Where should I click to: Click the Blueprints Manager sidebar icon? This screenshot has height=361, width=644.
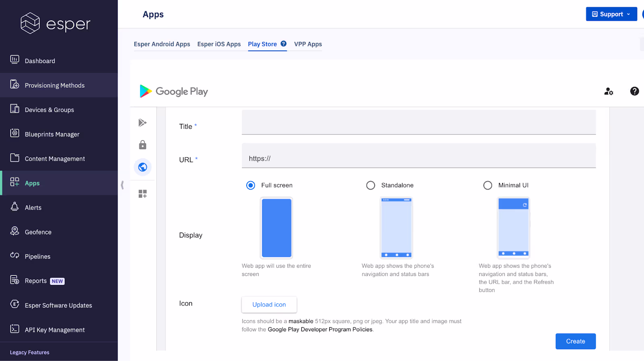[x=14, y=133]
